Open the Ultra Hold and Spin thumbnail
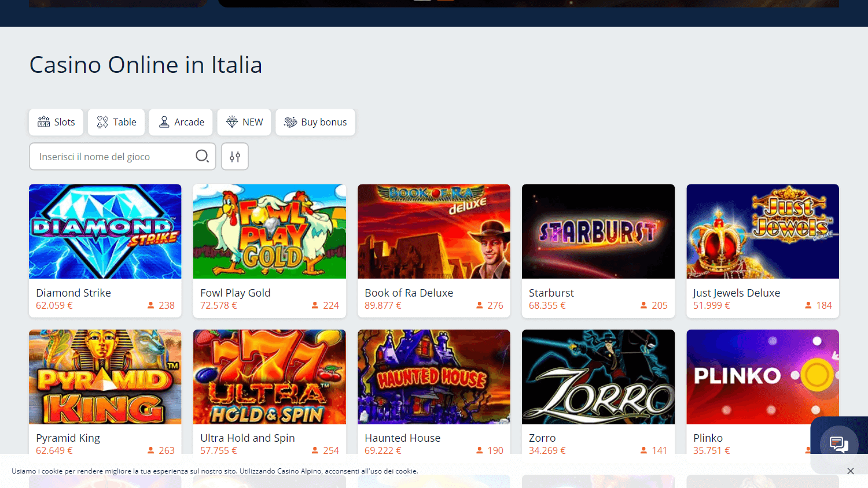868x488 pixels. pos(269,376)
